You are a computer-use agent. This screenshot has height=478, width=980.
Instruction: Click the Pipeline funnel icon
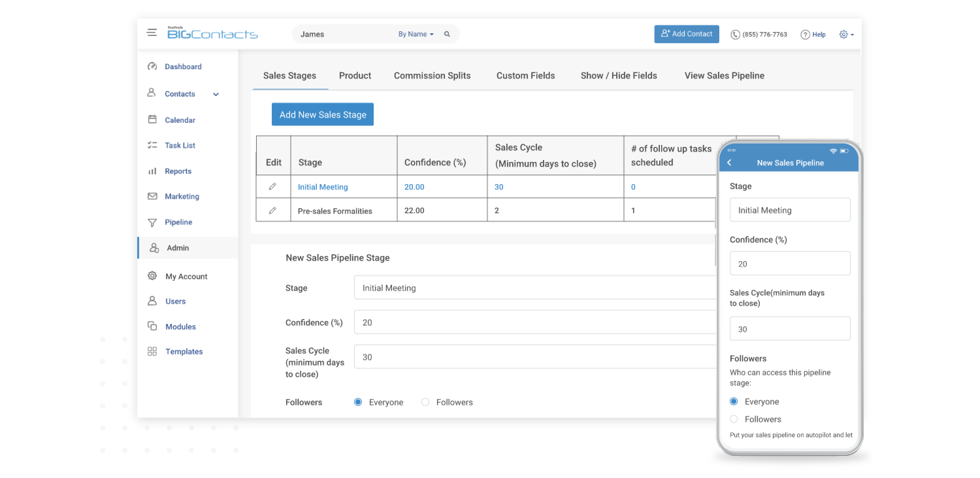pyautogui.click(x=152, y=222)
